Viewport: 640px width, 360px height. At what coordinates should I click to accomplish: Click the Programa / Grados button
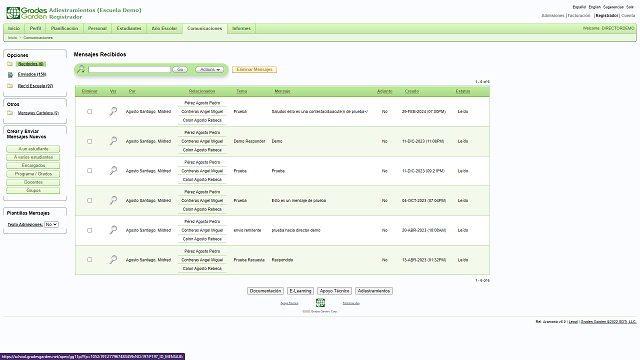(33, 174)
